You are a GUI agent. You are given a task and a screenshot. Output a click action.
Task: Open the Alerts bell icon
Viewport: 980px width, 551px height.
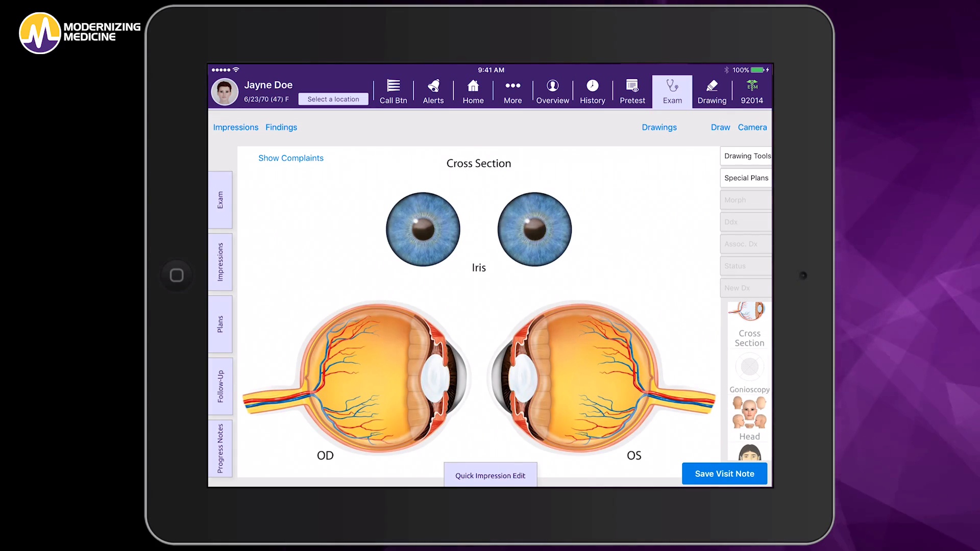(x=433, y=91)
